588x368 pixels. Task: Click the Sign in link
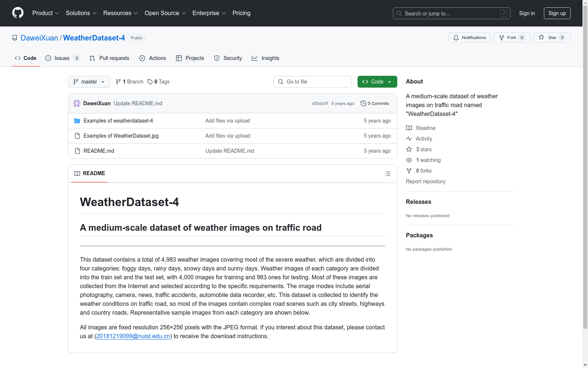point(527,13)
